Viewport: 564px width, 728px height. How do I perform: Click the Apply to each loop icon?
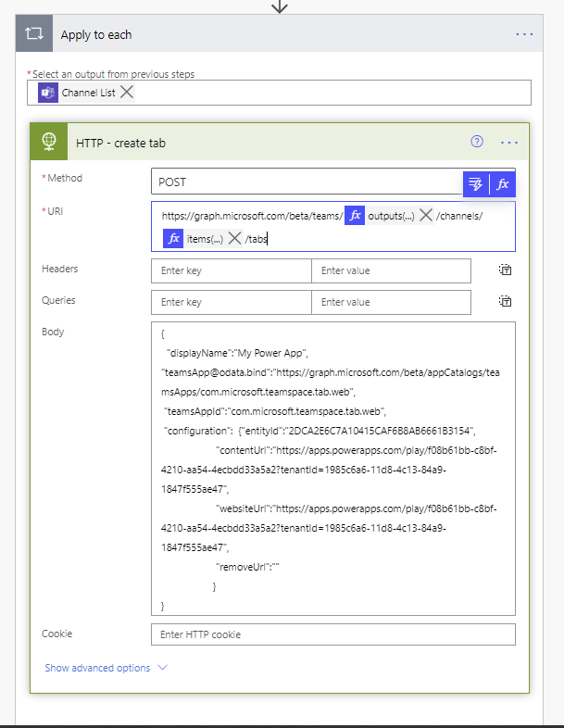click(34, 33)
